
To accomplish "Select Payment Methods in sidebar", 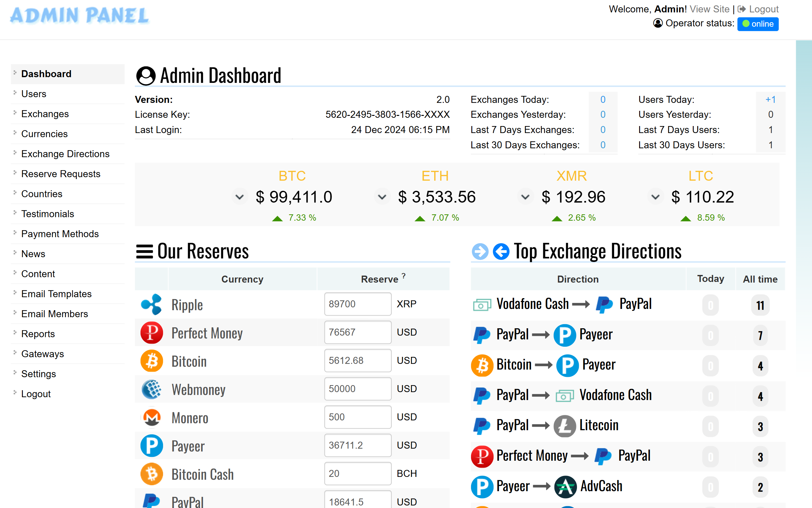I will 68,234.
